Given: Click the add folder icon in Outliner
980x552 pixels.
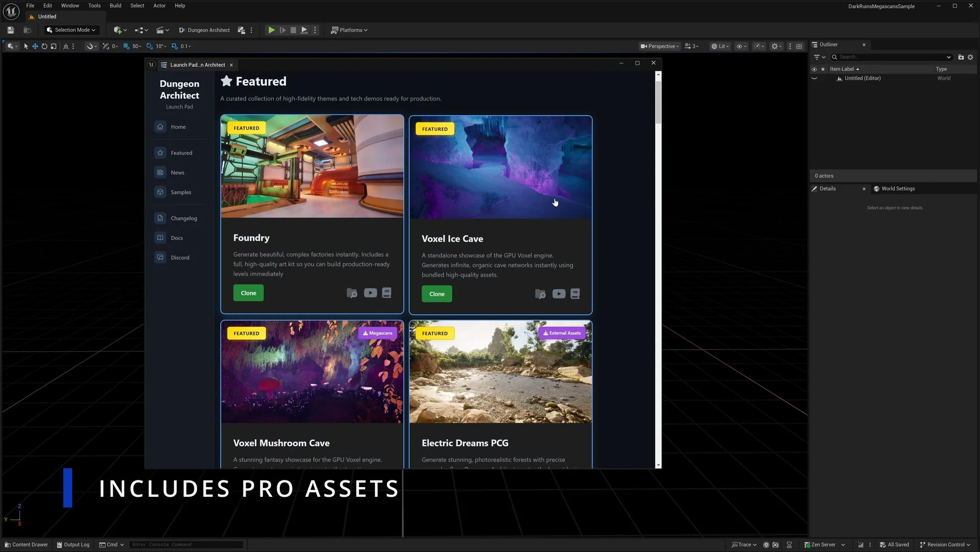Looking at the screenshot, I should pos(961,57).
